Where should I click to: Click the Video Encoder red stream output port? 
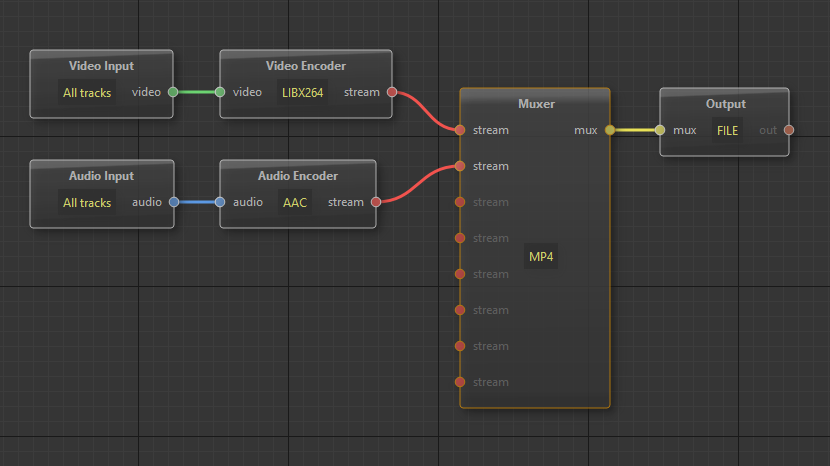(392, 92)
